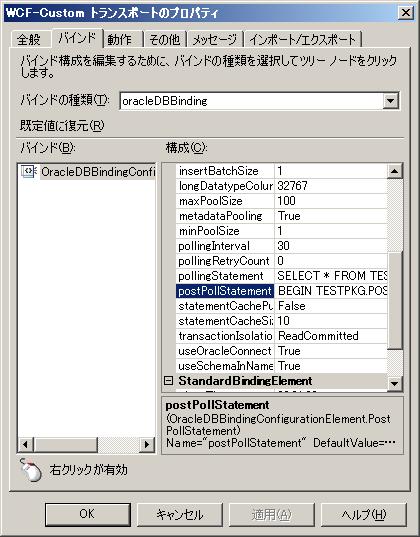This screenshot has height=537, width=420.
Task: Click binding tree scroll left arrow
Action: tap(25, 445)
